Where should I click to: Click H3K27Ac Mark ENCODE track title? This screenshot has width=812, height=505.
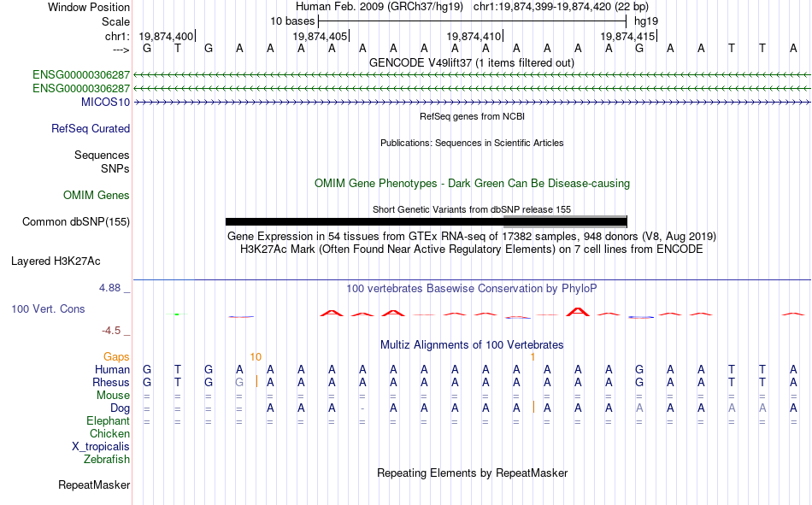pyautogui.click(x=472, y=250)
